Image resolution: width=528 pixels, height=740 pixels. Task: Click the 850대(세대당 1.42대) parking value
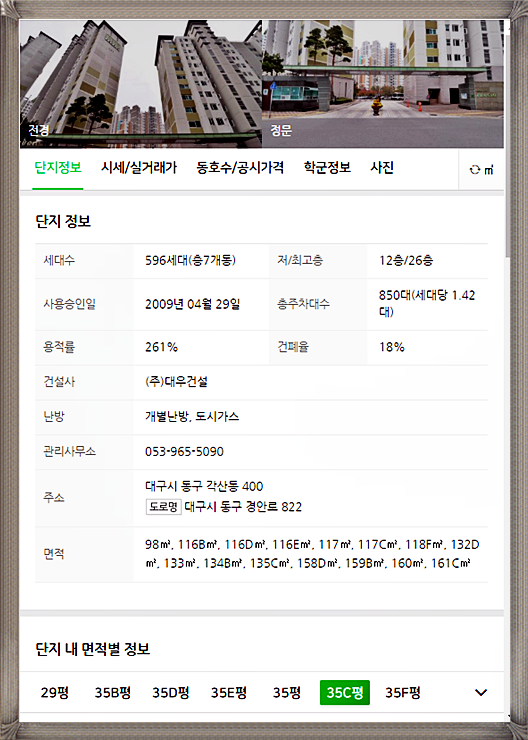(427, 303)
